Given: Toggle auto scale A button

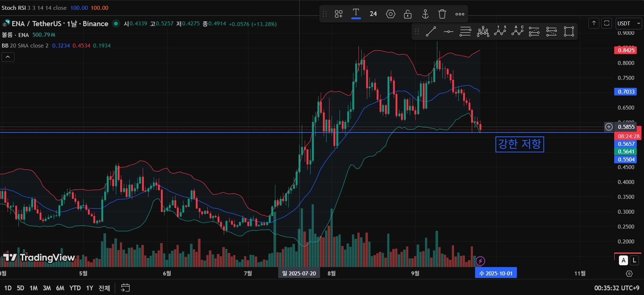Looking at the screenshot, I should [x=624, y=260].
